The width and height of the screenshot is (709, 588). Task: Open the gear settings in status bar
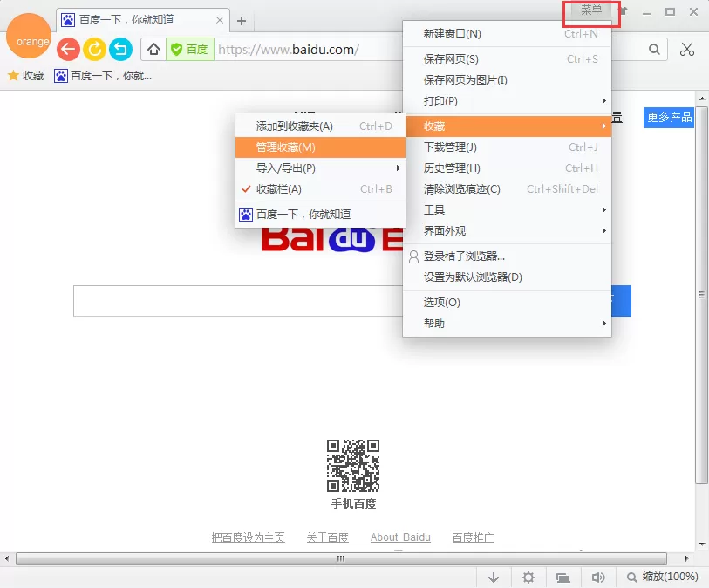click(x=528, y=578)
